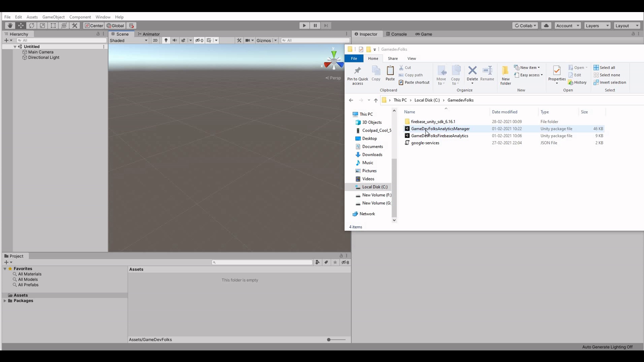Click Select all in Explorer ribbon

[604, 67]
